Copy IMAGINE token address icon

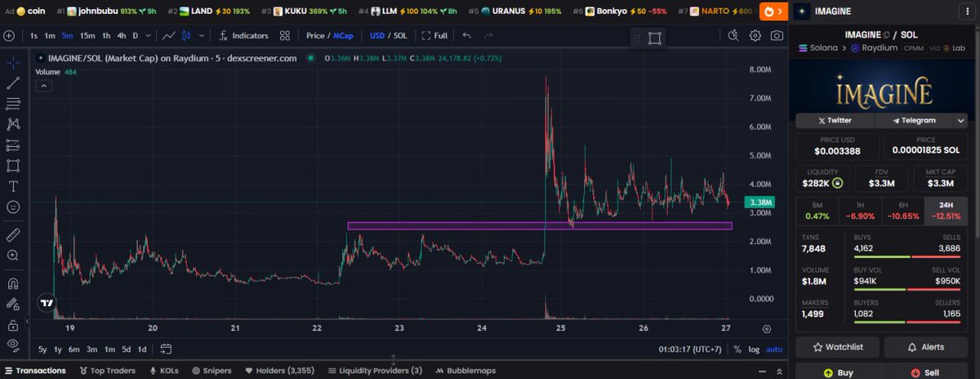click(886, 33)
